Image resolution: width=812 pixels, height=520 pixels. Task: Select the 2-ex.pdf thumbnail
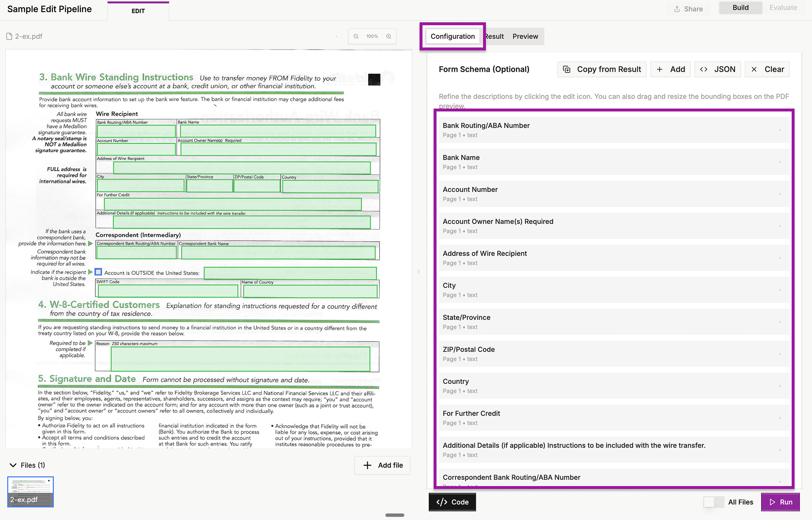(31, 492)
